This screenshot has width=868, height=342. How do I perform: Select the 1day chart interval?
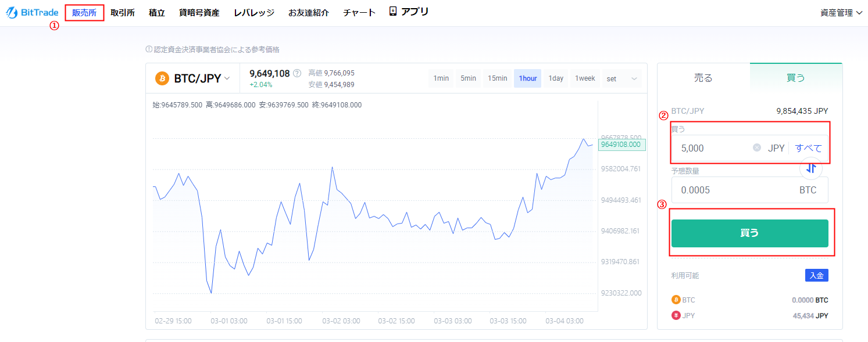tap(556, 78)
